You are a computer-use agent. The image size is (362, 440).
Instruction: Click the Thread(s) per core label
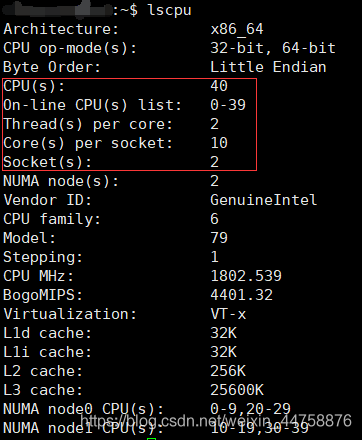[x=88, y=124]
